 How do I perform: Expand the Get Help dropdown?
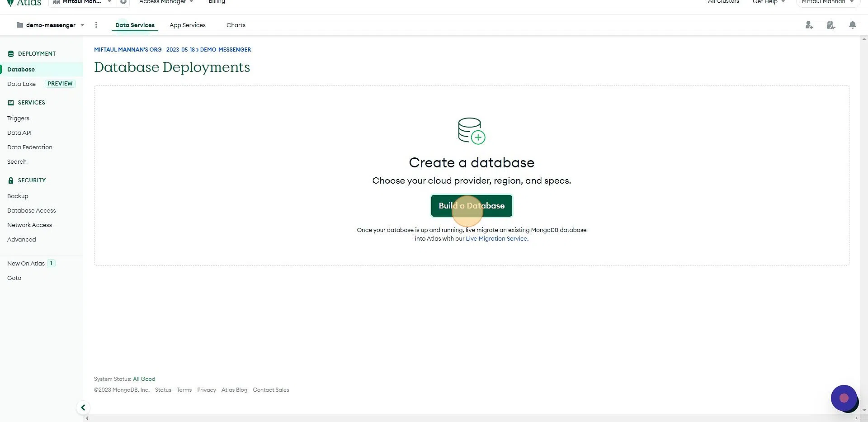[x=768, y=2]
